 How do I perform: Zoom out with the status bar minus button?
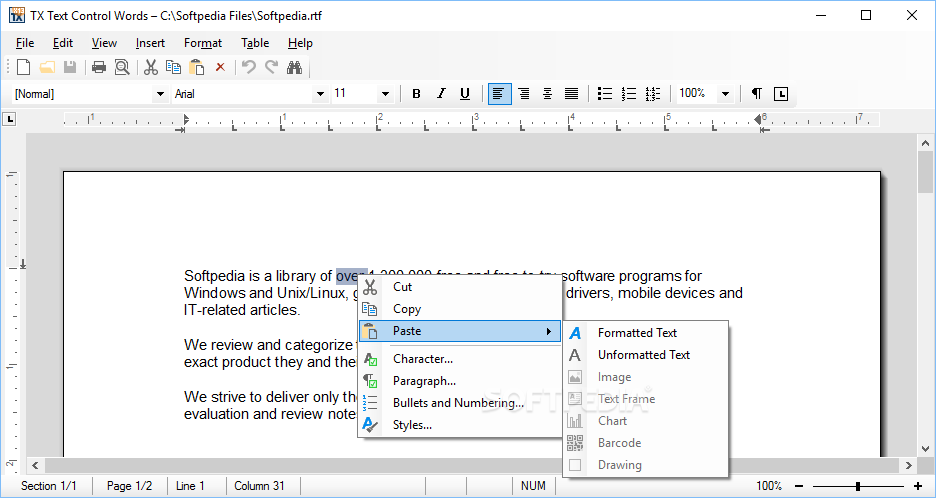click(799, 486)
